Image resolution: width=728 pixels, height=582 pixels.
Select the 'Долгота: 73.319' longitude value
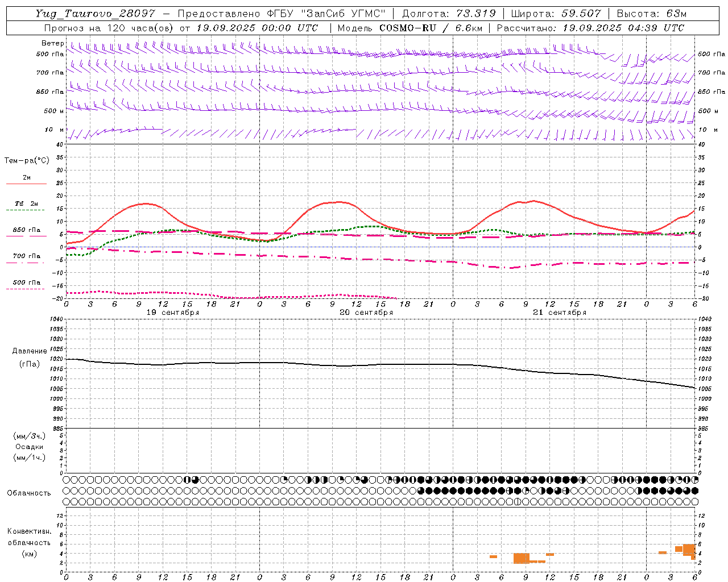pyautogui.click(x=448, y=14)
